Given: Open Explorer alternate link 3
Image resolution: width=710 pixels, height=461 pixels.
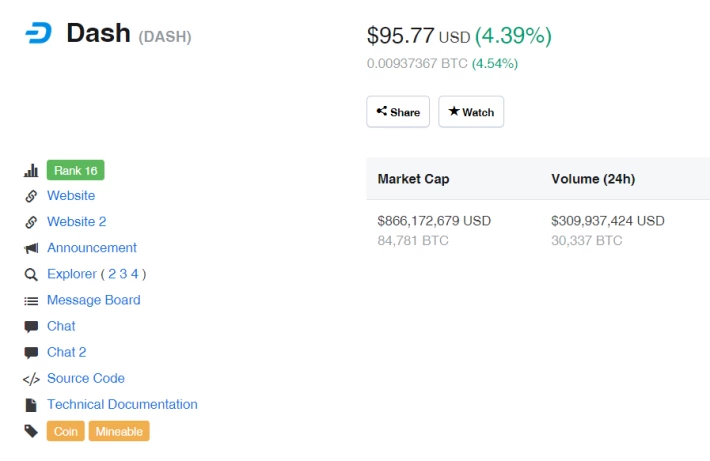Looking at the screenshot, I should pos(123,274).
